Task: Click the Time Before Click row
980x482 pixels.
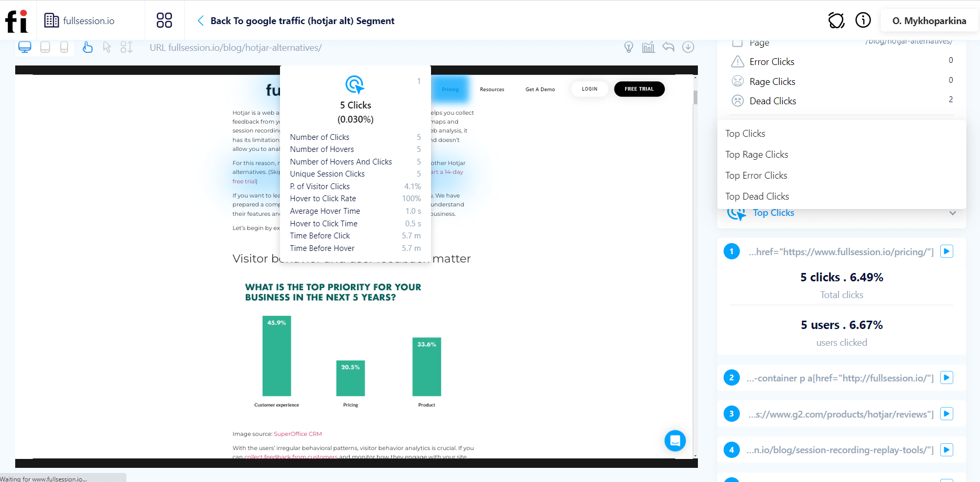Action: coord(355,236)
